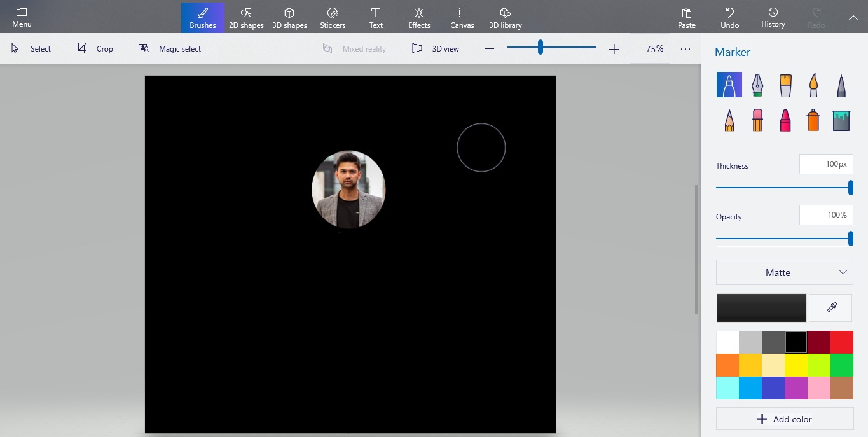868x437 pixels.
Task: Switch to the Eraser tool
Action: tap(757, 120)
